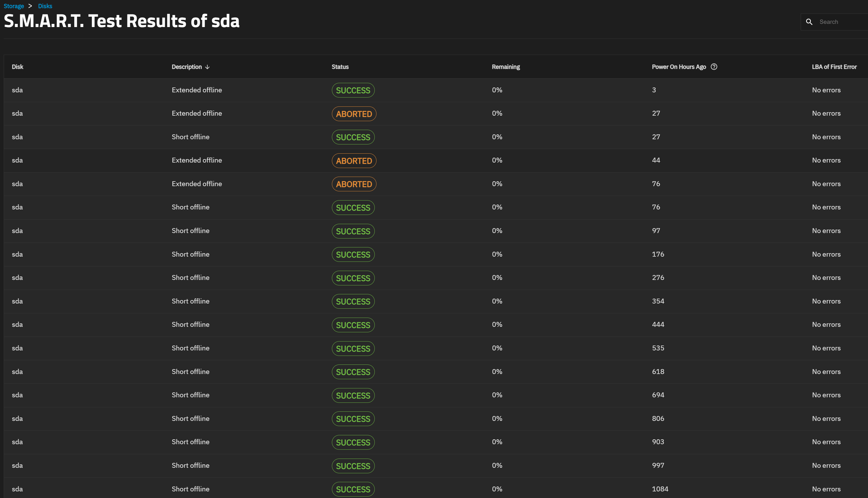Sort by the Power On Hours Ago header
This screenshot has width=868, height=498.
[x=678, y=67]
